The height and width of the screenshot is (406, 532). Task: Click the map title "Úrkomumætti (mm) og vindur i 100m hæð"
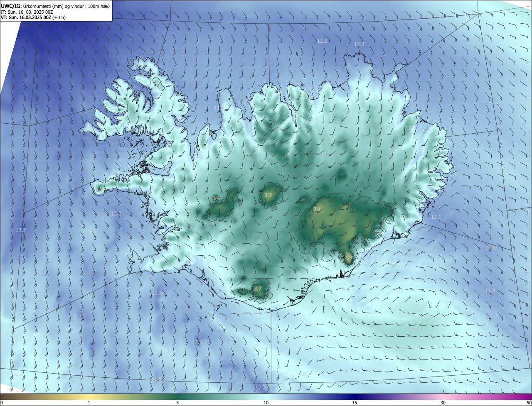[x=66, y=6]
